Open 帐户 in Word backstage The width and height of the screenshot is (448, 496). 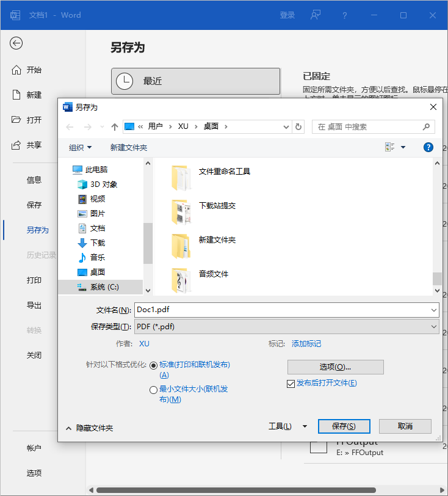pyautogui.click(x=34, y=448)
